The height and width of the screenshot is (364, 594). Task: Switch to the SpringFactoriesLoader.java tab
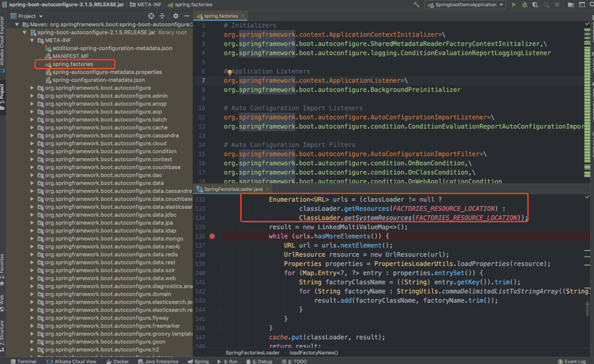(233, 189)
